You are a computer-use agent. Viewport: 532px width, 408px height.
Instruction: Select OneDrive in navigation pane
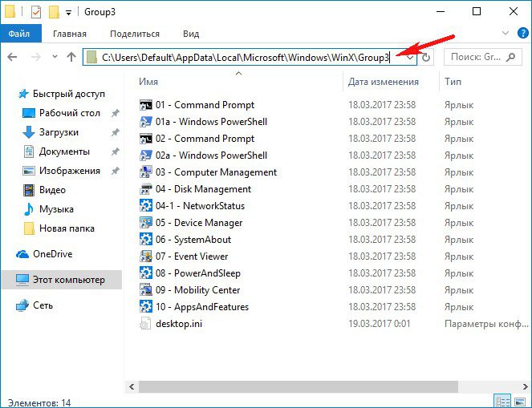53,254
